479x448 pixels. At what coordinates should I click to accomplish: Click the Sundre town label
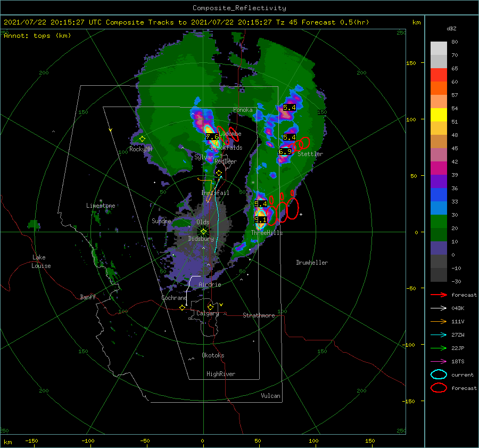coord(161,221)
